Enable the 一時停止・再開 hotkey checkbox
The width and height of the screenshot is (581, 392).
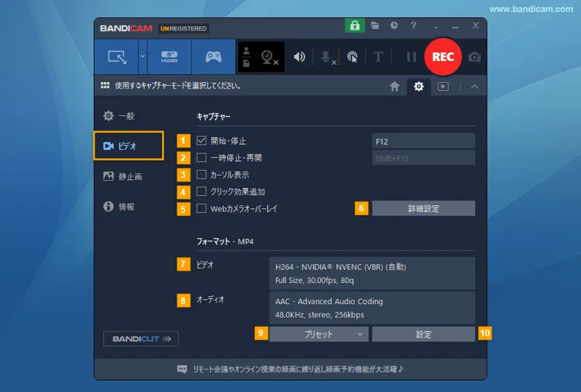pyautogui.click(x=201, y=158)
